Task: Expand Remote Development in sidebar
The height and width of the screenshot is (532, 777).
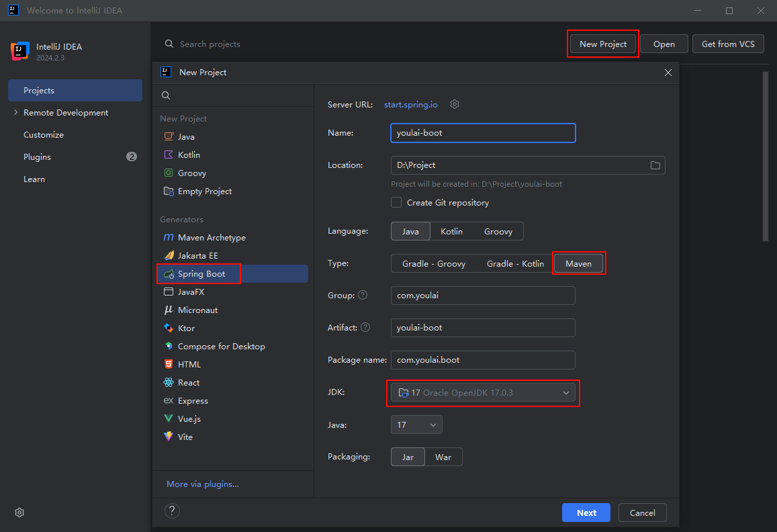Action: click(x=16, y=113)
